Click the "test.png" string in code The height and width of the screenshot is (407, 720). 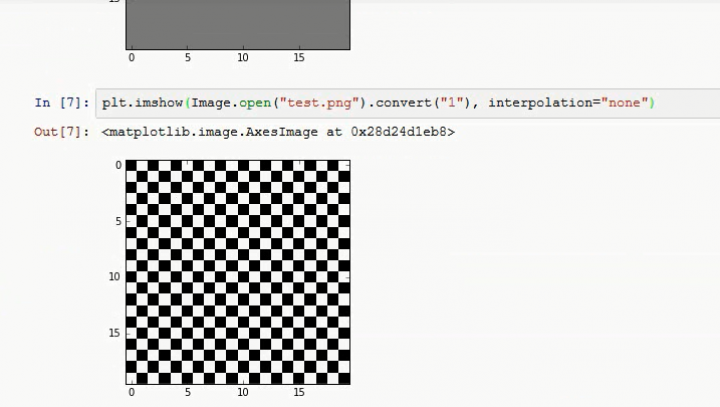(x=319, y=102)
